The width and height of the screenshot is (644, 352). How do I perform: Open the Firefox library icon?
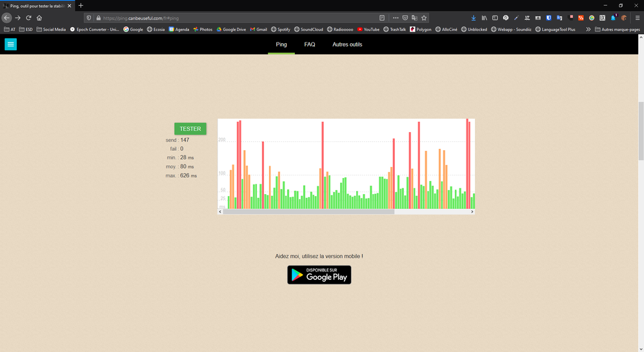[x=484, y=18]
